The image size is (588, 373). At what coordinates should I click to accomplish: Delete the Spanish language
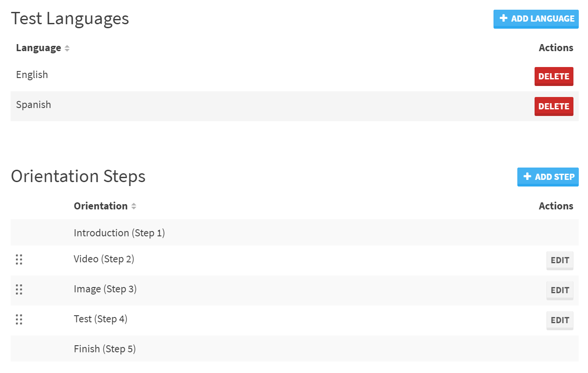point(554,106)
